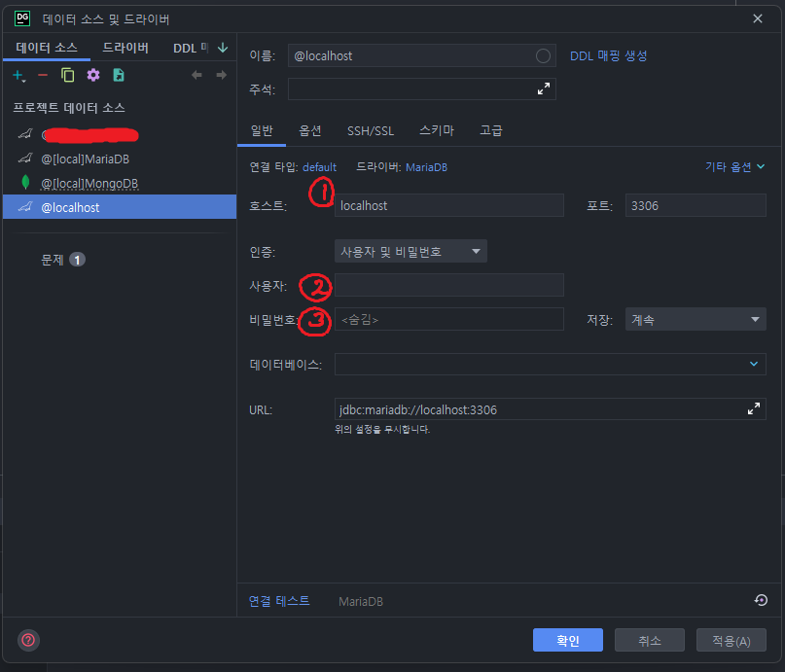Image resolution: width=785 pixels, height=672 pixels.
Task: Click the 비밀번호 password field
Action: coord(449,319)
